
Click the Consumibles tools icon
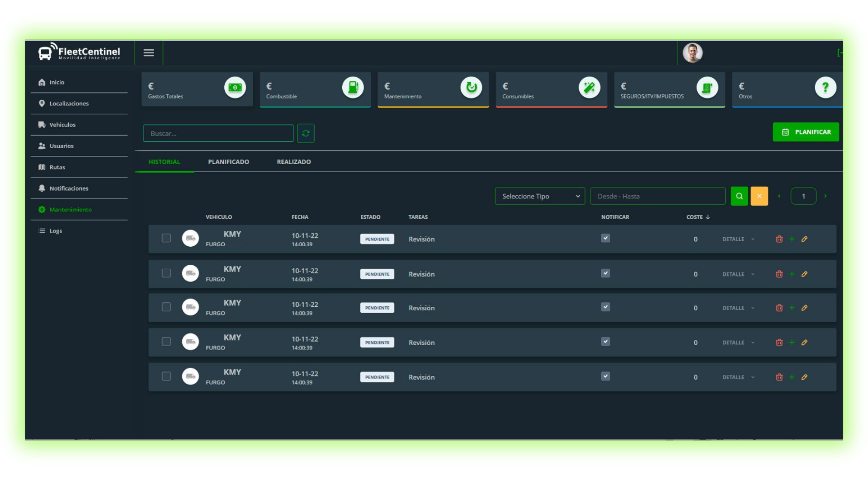(590, 87)
